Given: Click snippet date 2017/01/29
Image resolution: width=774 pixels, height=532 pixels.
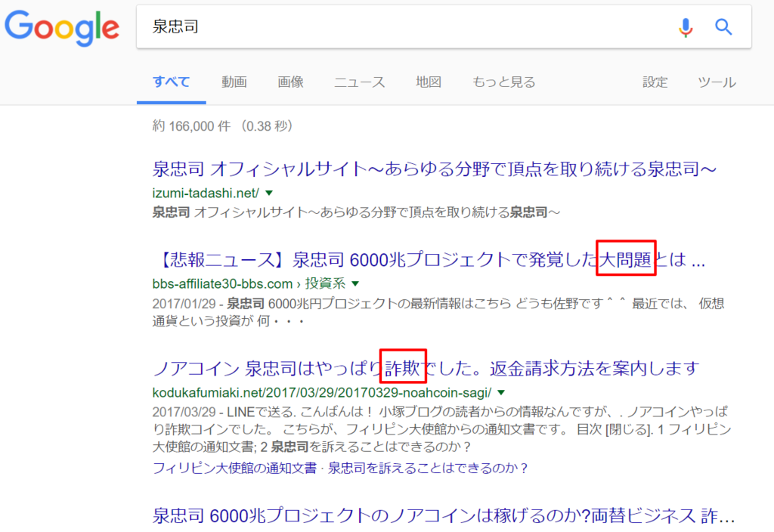Looking at the screenshot, I should [x=184, y=304].
